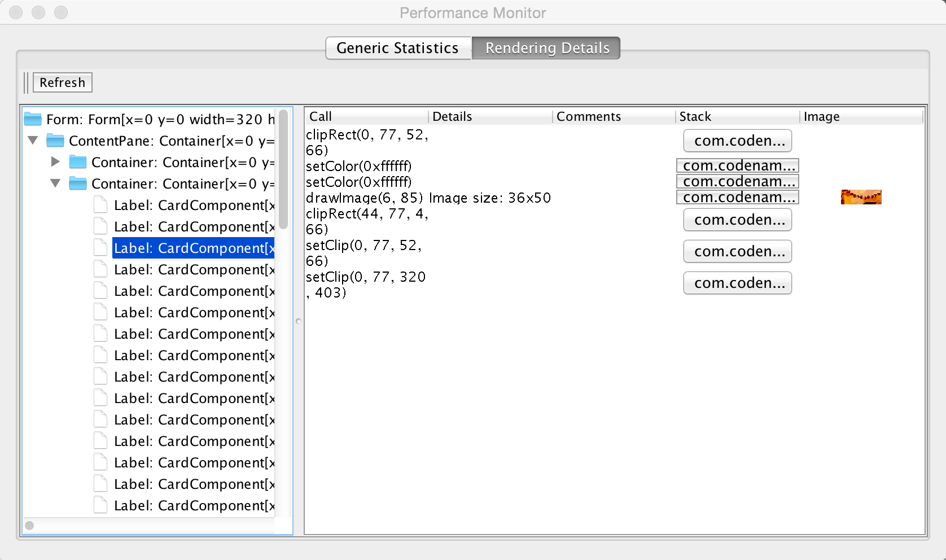
Task: Switch to the Generic Statistics tab
Action: [397, 48]
